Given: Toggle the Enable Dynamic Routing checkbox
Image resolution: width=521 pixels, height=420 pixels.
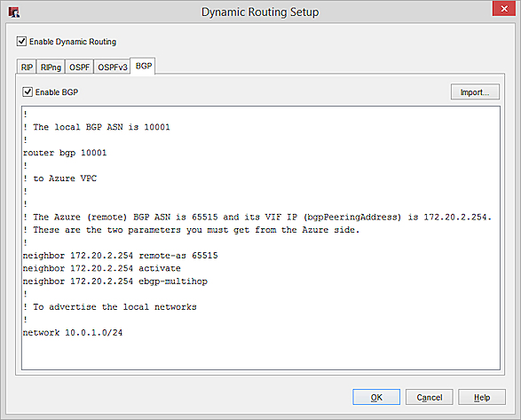Looking at the screenshot, I should pyautogui.click(x=21, y=42).
